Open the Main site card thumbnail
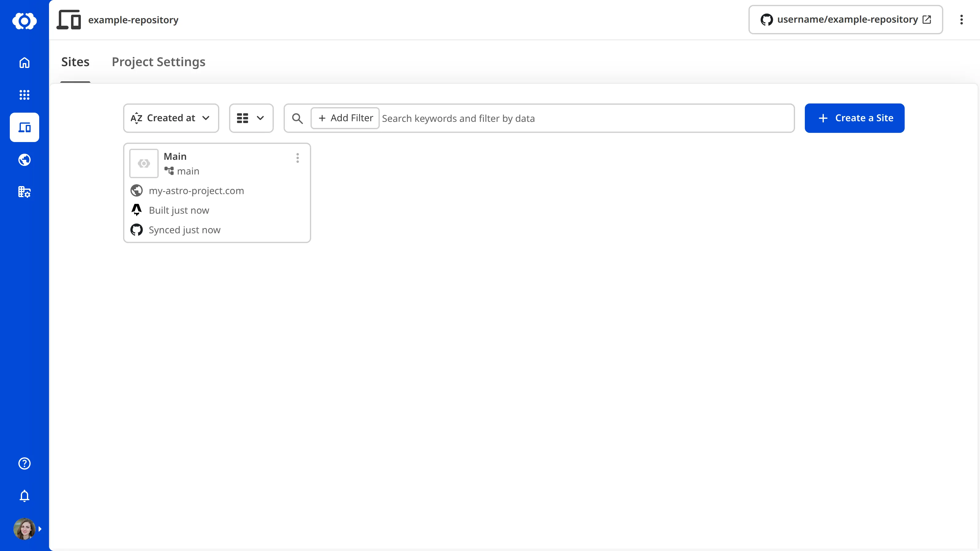Viewport: 980px width, 551px height. [144, 163]
